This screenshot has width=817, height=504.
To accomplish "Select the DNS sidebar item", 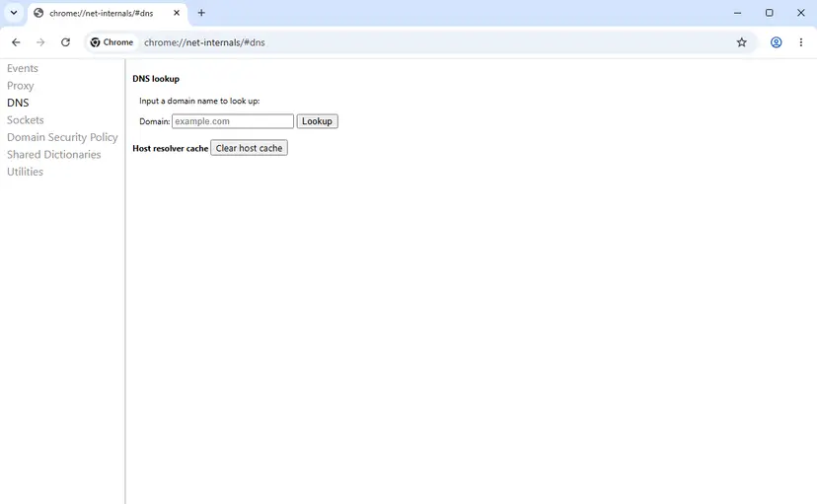I will click(x=18, y=103).
